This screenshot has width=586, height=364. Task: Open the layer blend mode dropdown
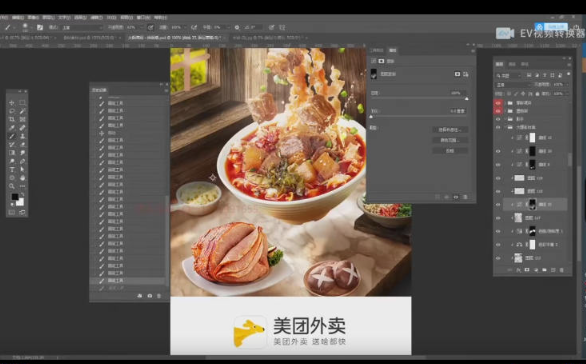(513, 85)
